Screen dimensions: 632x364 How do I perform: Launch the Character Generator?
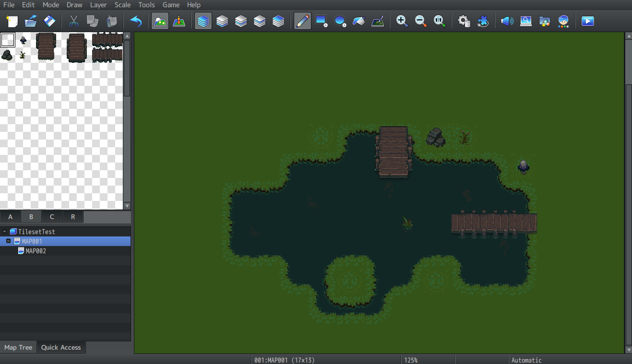tap(563, 21)
